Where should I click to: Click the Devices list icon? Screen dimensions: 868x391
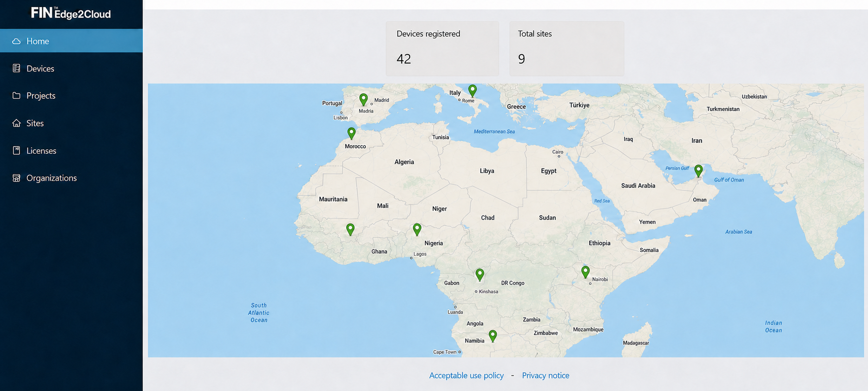coord(16,68)
